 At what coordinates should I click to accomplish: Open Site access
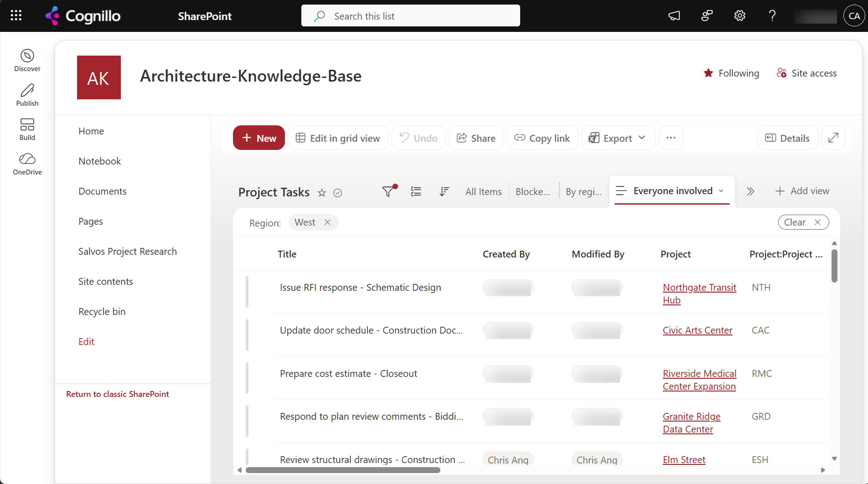pos(807,73)
